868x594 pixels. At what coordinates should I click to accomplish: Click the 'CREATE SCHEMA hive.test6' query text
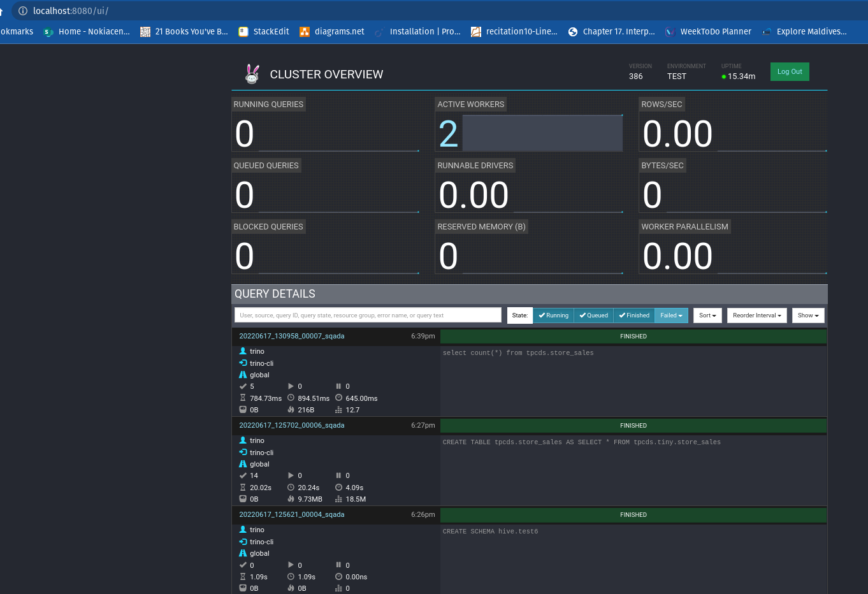click(491, 531)
